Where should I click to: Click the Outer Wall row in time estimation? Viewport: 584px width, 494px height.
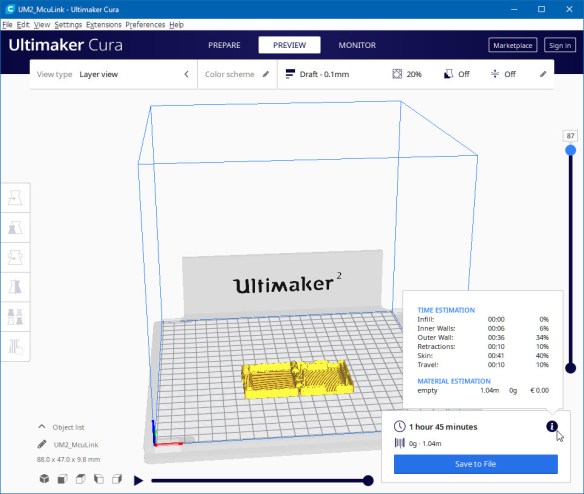click(483, 338)
